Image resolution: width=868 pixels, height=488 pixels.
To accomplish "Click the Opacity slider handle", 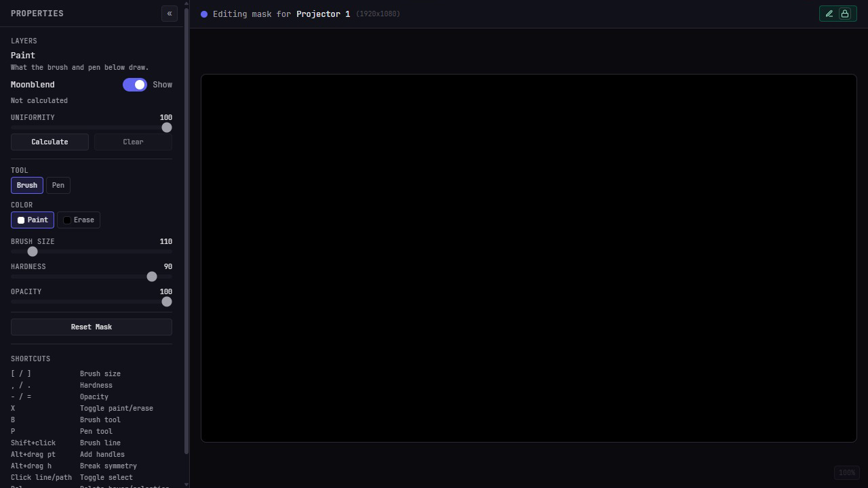I will pos(167,302).
